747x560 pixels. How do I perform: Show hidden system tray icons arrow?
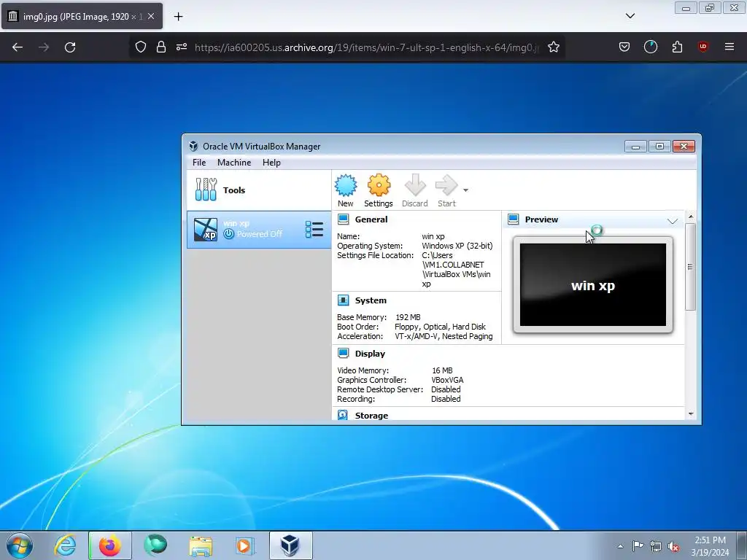(x=620, y=546)
